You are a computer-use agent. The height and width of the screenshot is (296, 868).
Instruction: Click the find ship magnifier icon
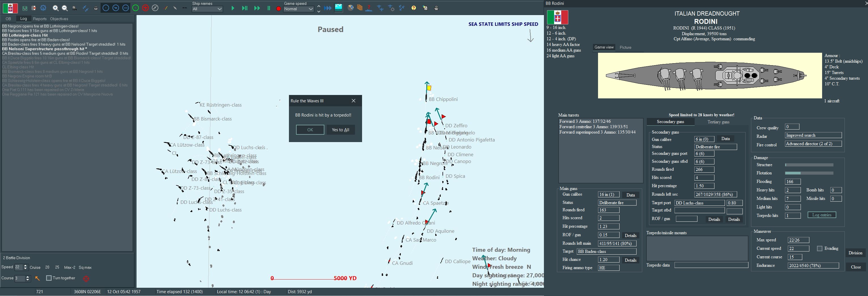(x=75, y=8)
